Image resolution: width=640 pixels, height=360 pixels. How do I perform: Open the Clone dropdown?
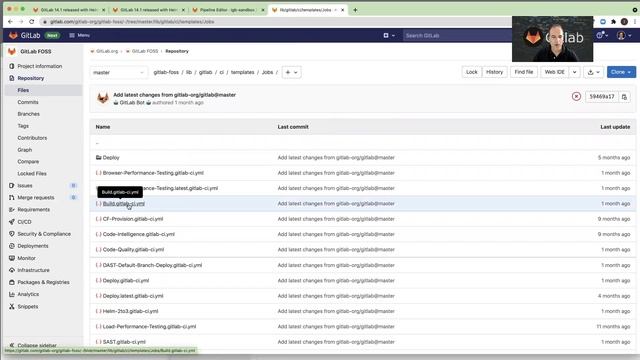coord(621,72)
